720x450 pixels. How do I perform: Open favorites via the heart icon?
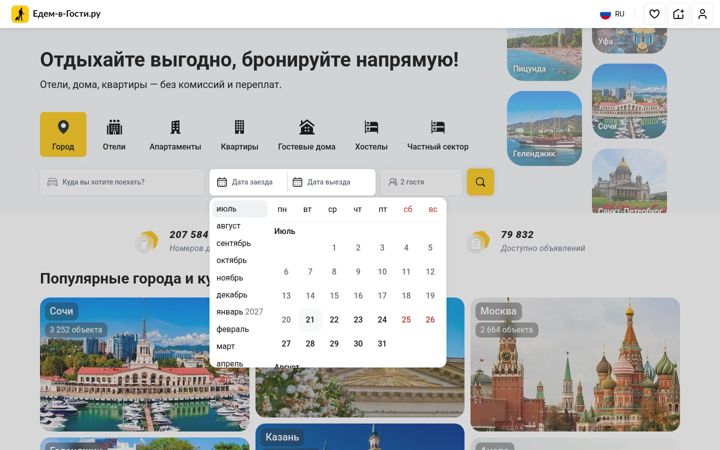click(x=654, y=14)
